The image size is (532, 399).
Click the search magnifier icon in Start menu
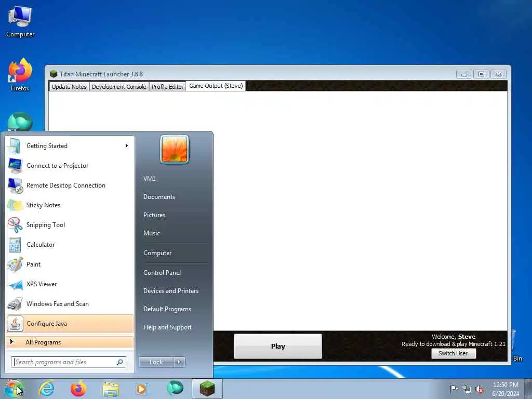pos(120,362)
